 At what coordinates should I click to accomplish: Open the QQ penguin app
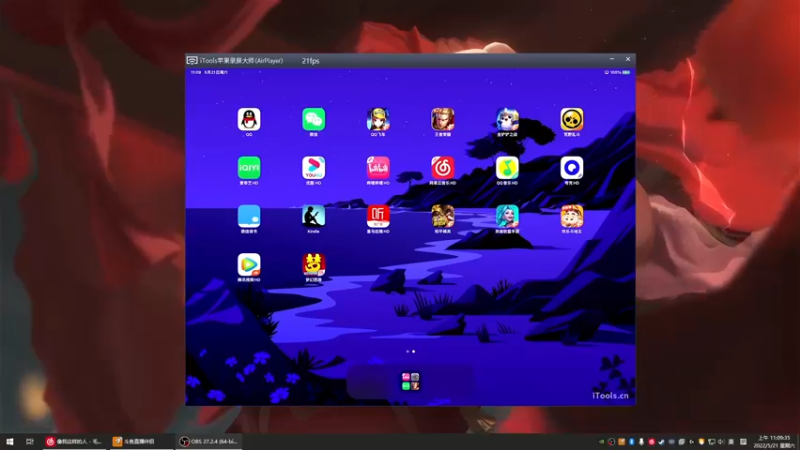pyautogui.click(x=249, y=119)
